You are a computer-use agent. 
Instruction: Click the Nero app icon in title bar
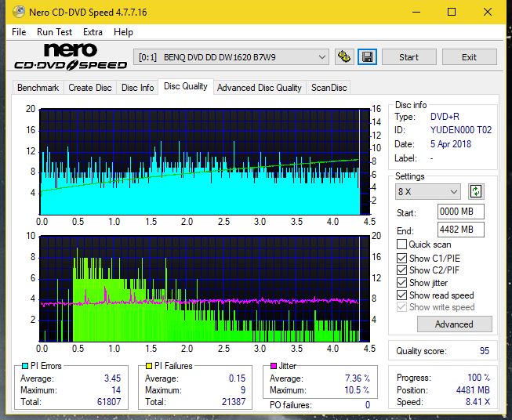click(x=19, y=12)
